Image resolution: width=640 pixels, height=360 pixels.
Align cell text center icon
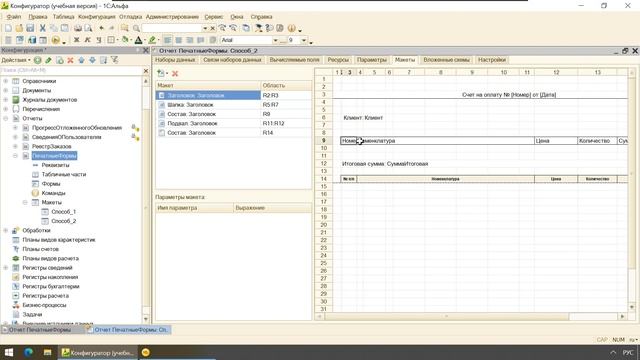pos(178,40)
